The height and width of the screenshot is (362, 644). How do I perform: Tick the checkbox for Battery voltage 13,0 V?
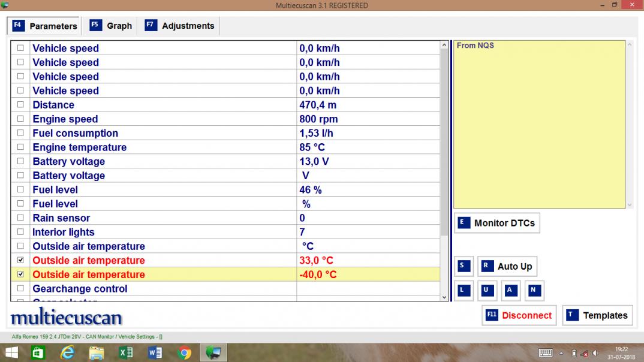click(20, 161)
